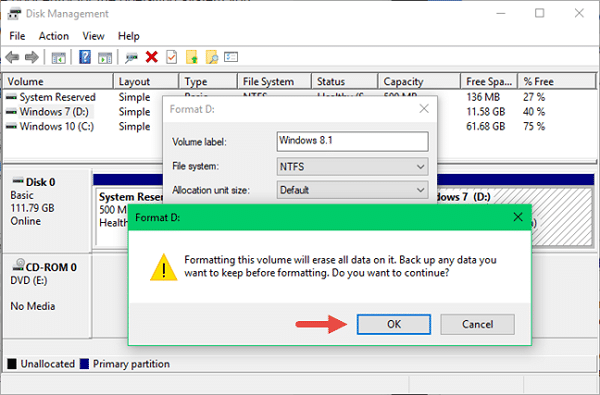Image resolution: width=600 pixels, height=395 pixels.
Task: Click the red X Delete toolbar icon
Action: tap(152, 57)
